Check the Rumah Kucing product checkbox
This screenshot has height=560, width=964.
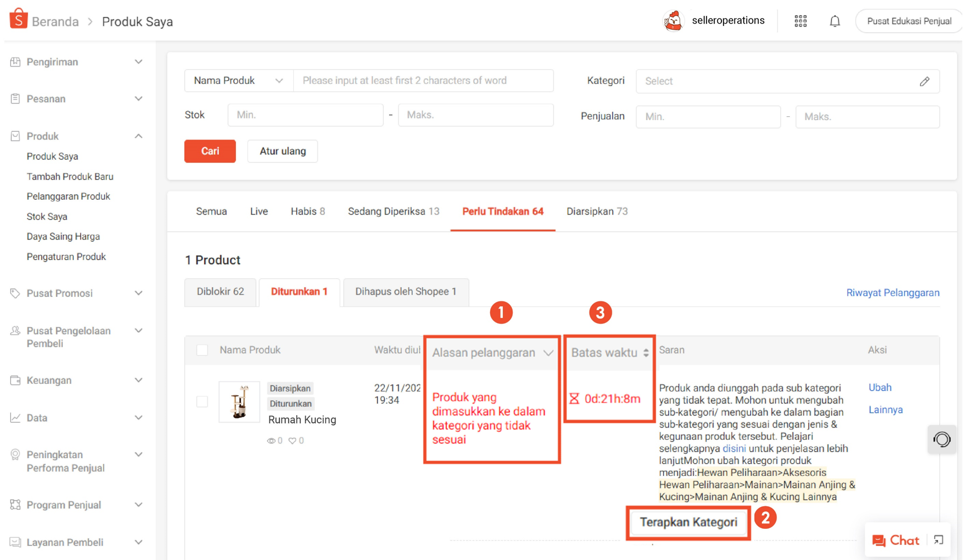(x=202, y=402)
